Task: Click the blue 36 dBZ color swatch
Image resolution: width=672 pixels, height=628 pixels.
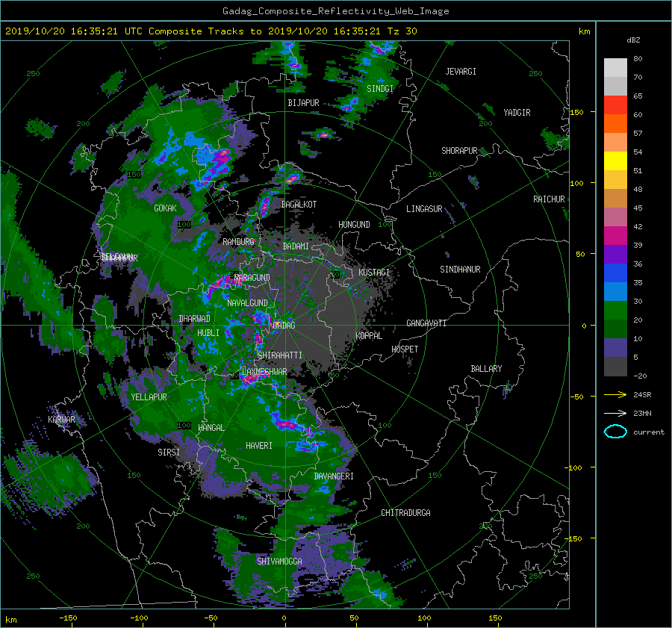Action: (x=615, y=273)
